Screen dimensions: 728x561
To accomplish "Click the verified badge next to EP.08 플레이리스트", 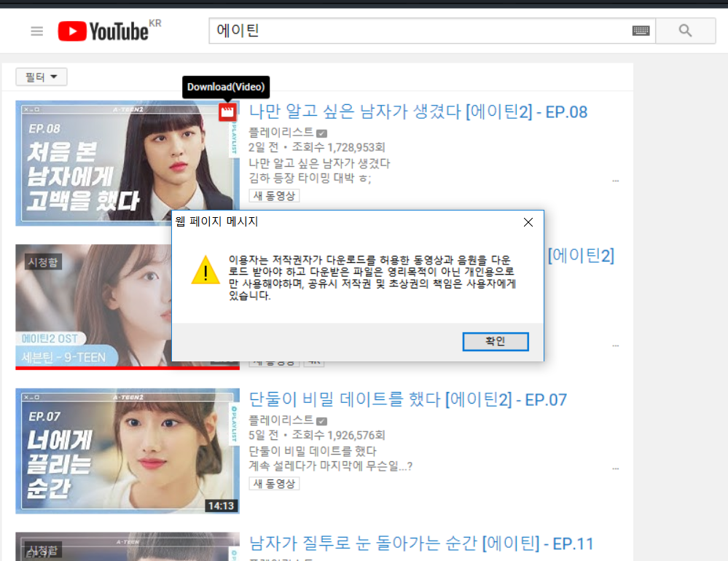I will tap(322, 133).
